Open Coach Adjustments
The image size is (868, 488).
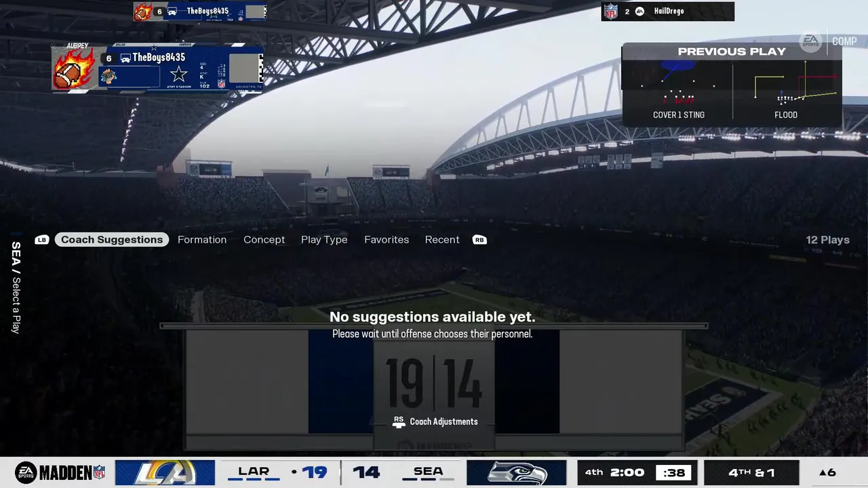[443, 422]
